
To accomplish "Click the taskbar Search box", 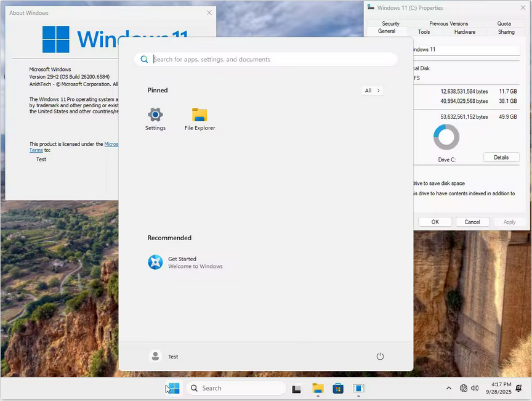I will click(236, 388).
